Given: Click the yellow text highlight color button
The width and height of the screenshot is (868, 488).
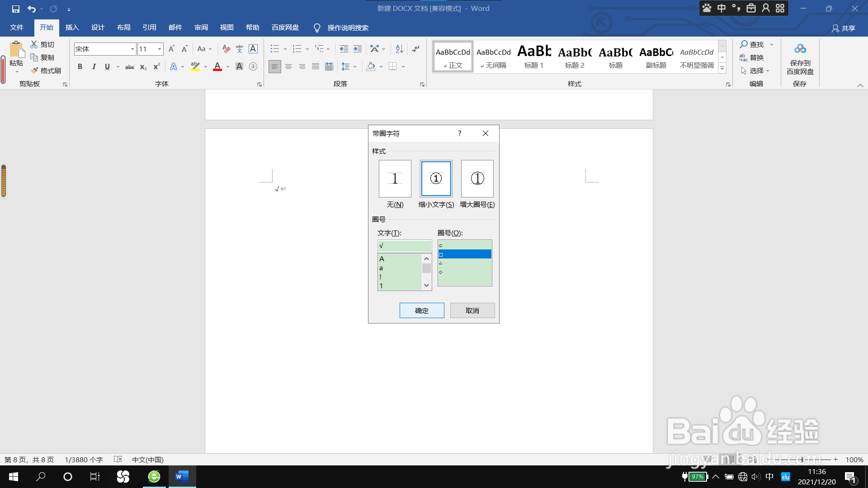Looking at the screenshot, I should (195, 67).
